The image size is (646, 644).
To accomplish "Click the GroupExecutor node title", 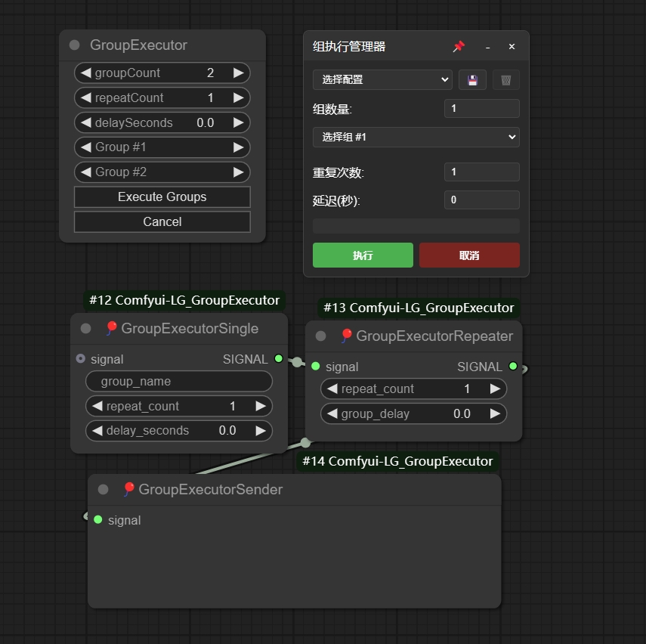I will (x=138, y=45).
